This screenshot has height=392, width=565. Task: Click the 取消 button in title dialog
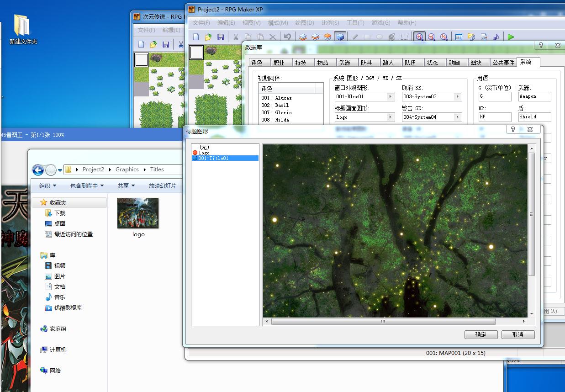click(518, 334)
